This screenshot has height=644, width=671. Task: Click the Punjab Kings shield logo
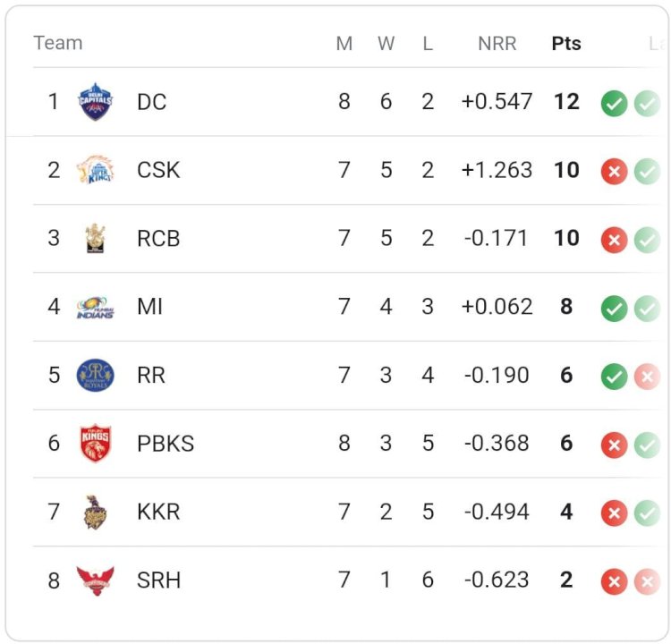[x=96, y=444]
